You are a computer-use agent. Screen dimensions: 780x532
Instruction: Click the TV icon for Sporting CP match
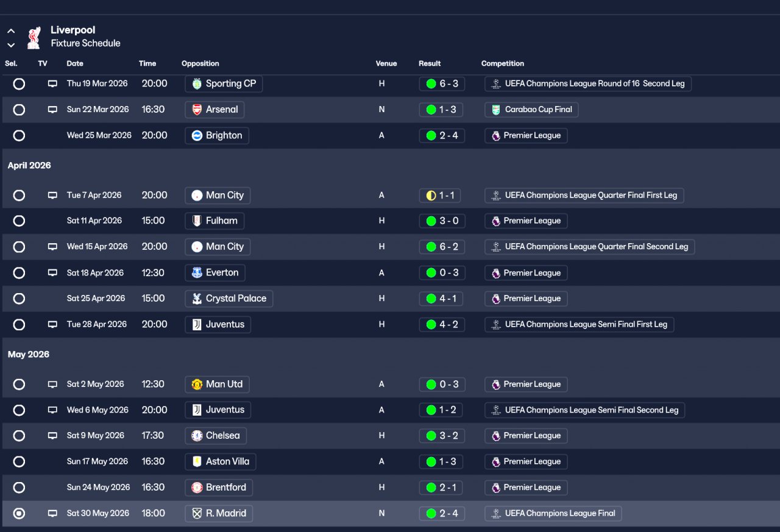[52, 84]
